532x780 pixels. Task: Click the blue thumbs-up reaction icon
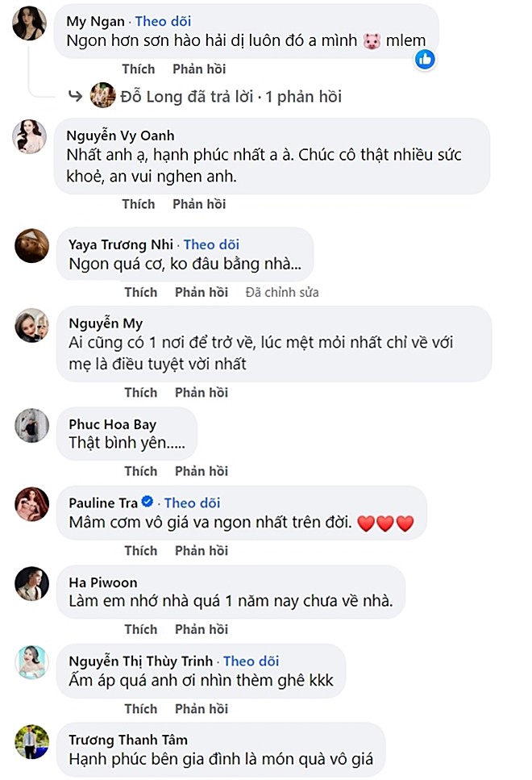click(425, 60)
